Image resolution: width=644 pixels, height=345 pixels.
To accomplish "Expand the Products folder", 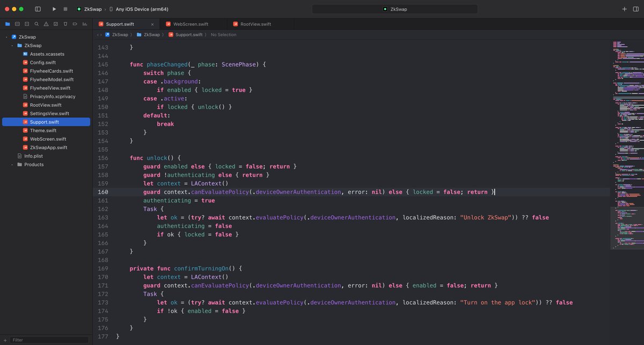I will 12,164.
